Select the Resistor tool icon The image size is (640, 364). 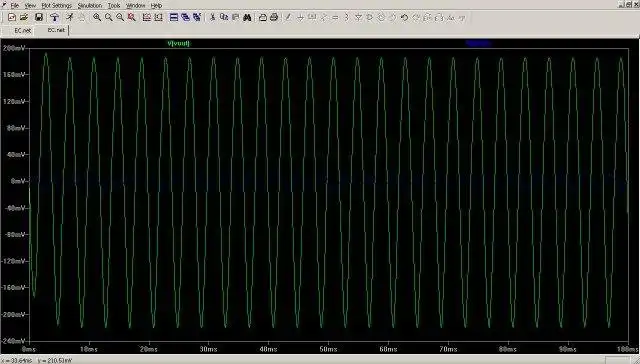(x=324, y=17)
